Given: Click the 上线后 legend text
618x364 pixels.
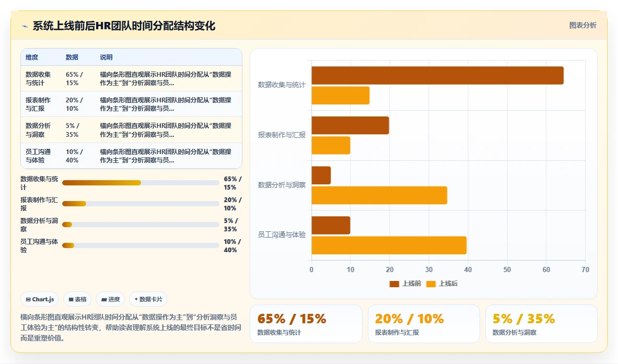Looking at the screenshot, I should (448, 284).
